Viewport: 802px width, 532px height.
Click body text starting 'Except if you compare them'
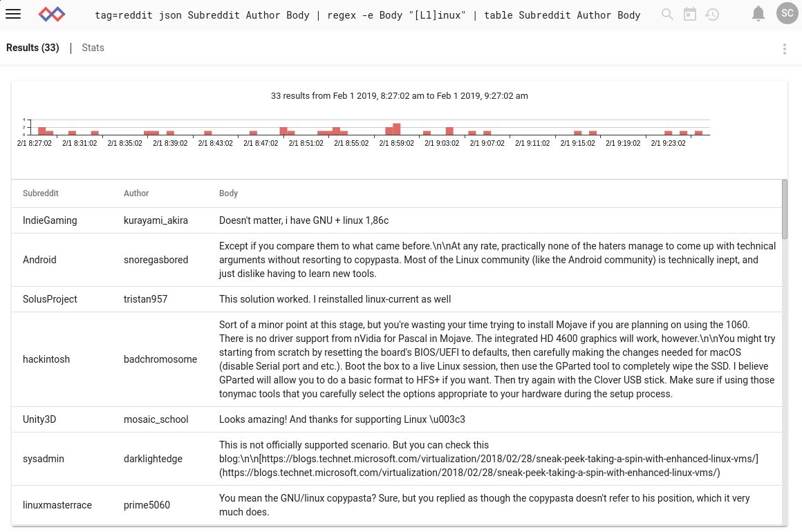[497, 260]
